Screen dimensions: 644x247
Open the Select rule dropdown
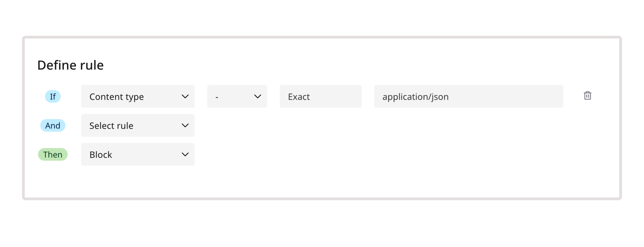(x=137, y=125)
